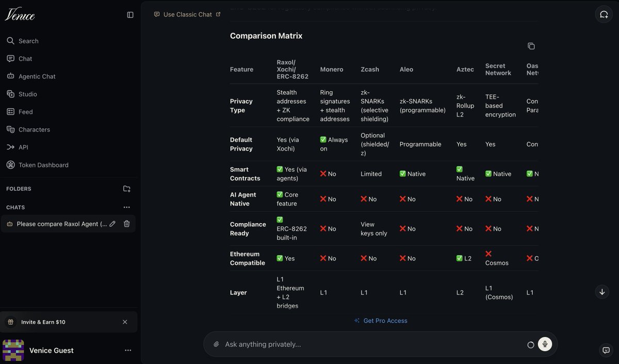619x364 pixels.
Task: Click the Comparison Matrix heading
Action: coord(266,36)
